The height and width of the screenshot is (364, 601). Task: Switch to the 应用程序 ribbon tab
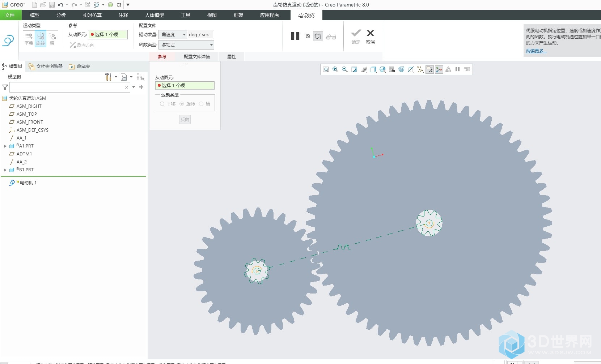pyautogui.click(x=270, y=15)
